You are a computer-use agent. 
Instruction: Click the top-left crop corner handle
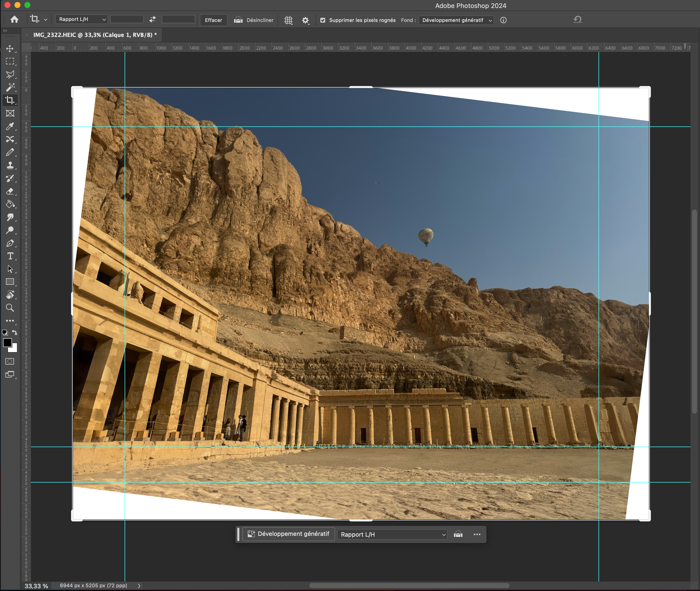coord(77,92)
